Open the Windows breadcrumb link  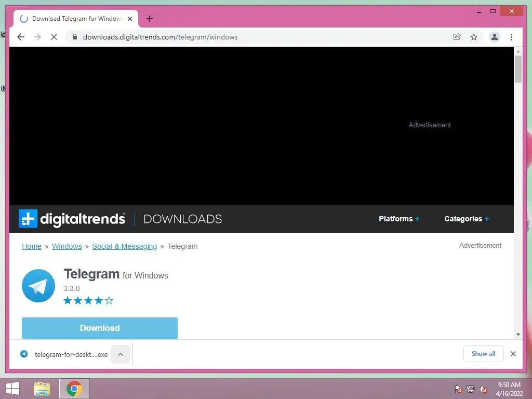(x=67, y=246)
